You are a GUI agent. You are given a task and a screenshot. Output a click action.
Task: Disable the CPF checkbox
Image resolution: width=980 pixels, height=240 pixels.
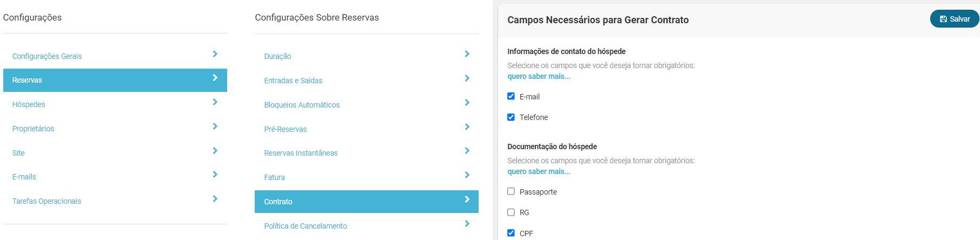tap(511, 233)
